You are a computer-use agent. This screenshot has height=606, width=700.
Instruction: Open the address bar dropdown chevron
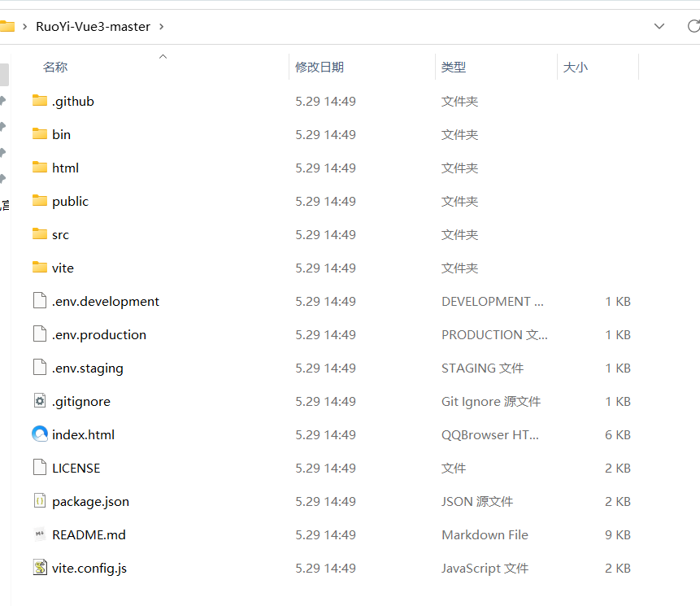click(659, 25)
